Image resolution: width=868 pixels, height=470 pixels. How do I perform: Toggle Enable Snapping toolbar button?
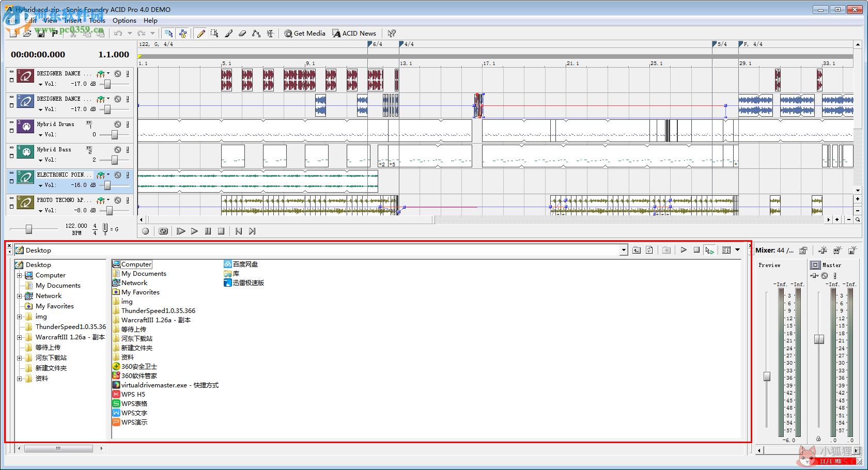point(168,34)
